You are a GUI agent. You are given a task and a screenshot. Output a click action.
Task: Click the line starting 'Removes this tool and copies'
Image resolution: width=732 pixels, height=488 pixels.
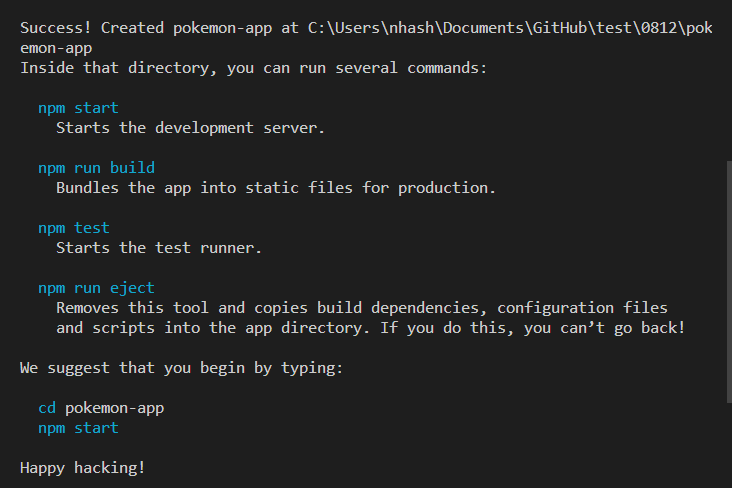362,308
